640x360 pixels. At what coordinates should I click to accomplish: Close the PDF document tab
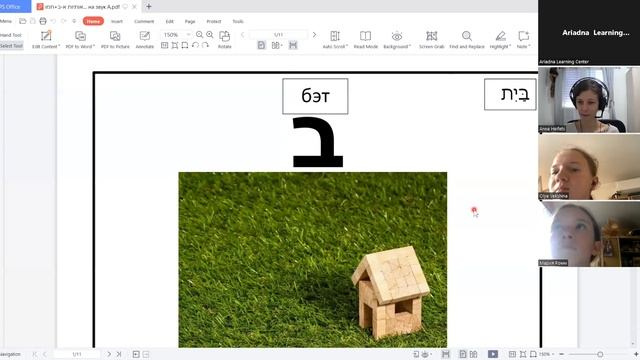tap(134, 7)
